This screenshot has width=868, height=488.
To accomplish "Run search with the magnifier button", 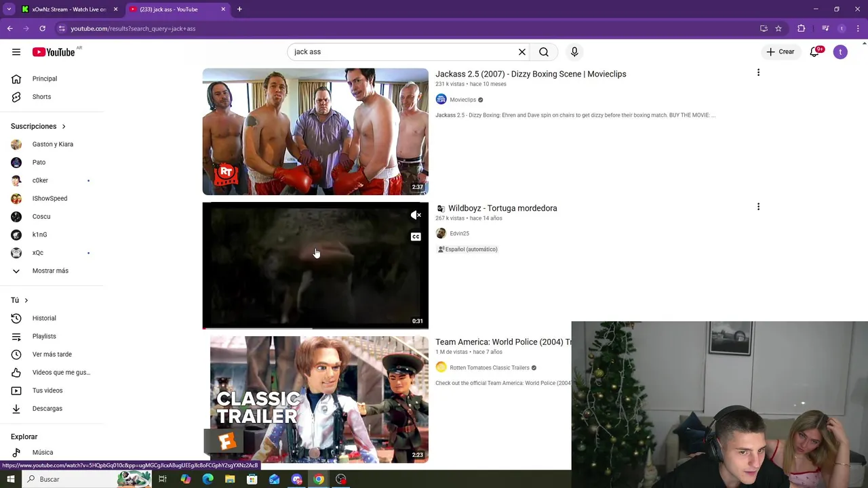I will (544, 52).
